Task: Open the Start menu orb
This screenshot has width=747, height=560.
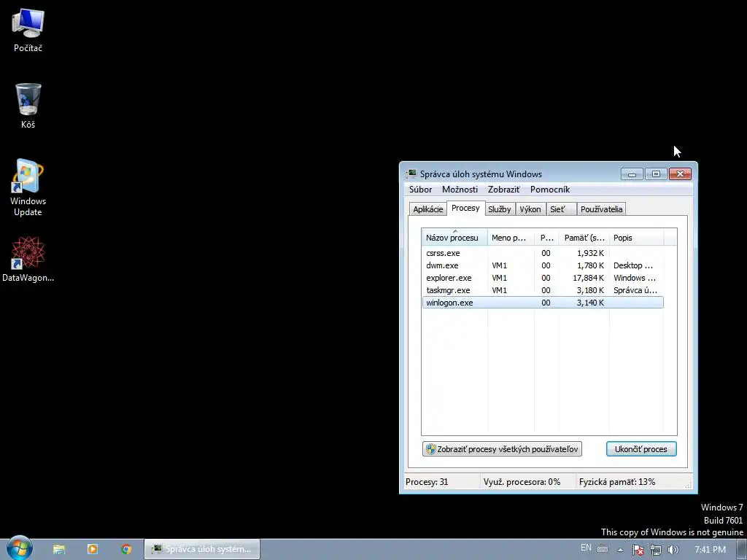Action: click(19, 548)
